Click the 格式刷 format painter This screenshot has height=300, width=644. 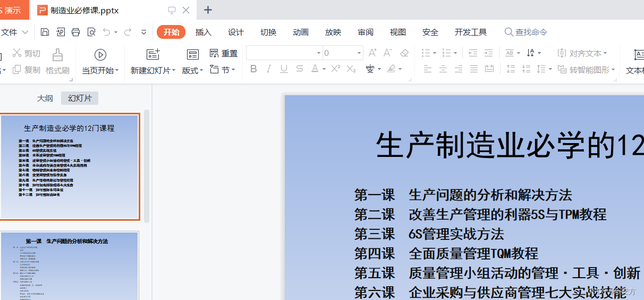[57, 62]
